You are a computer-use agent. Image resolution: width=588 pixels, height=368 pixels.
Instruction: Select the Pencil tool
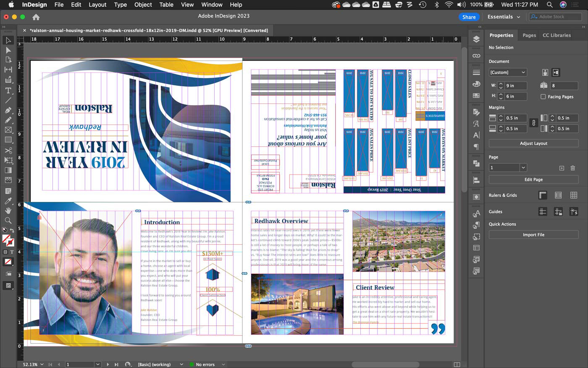point(8,120)
